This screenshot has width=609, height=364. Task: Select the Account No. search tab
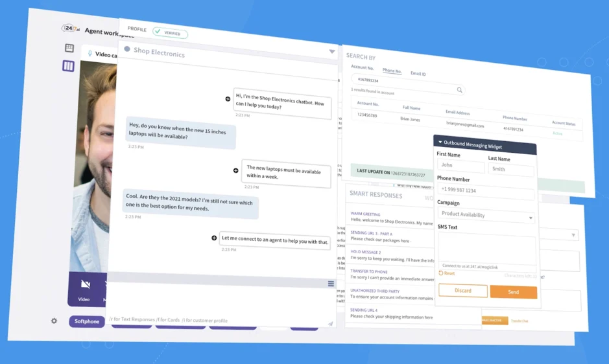click(362, 67)
